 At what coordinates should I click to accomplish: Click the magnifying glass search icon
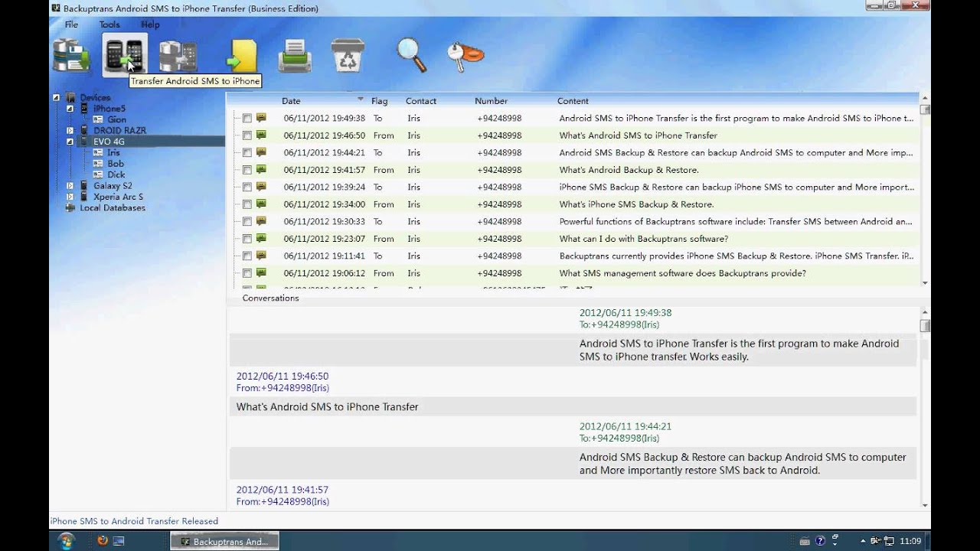pyautogui.click(x=412, y=55)
